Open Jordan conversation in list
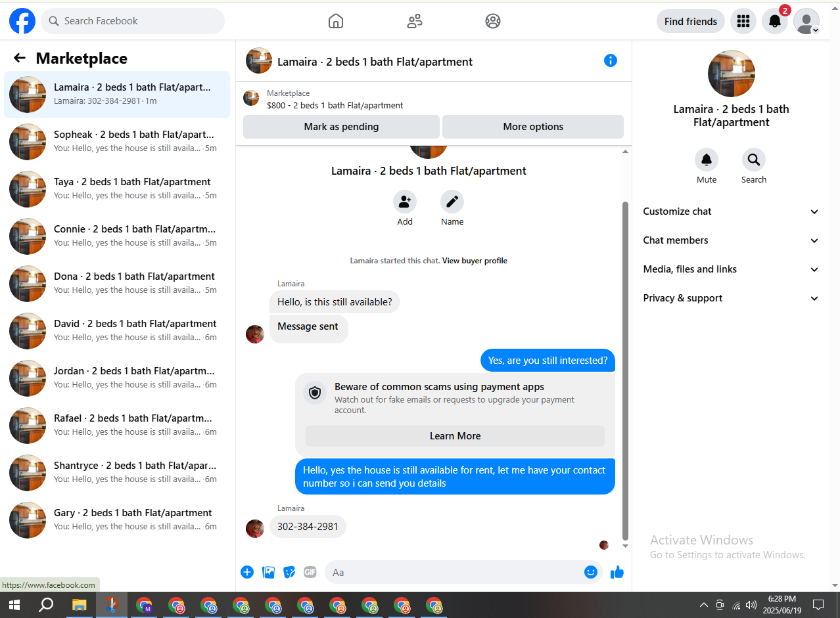840x618 pixels. 117,378
